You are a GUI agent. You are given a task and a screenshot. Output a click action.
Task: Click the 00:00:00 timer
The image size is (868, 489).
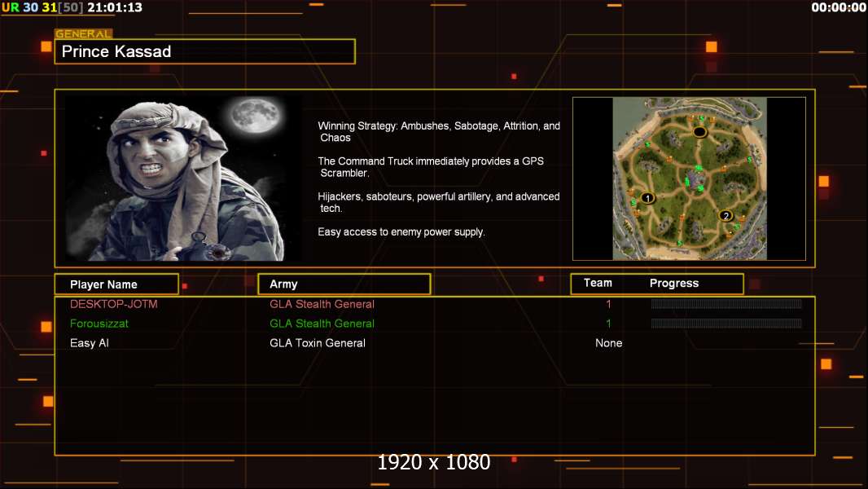point(838,7)
